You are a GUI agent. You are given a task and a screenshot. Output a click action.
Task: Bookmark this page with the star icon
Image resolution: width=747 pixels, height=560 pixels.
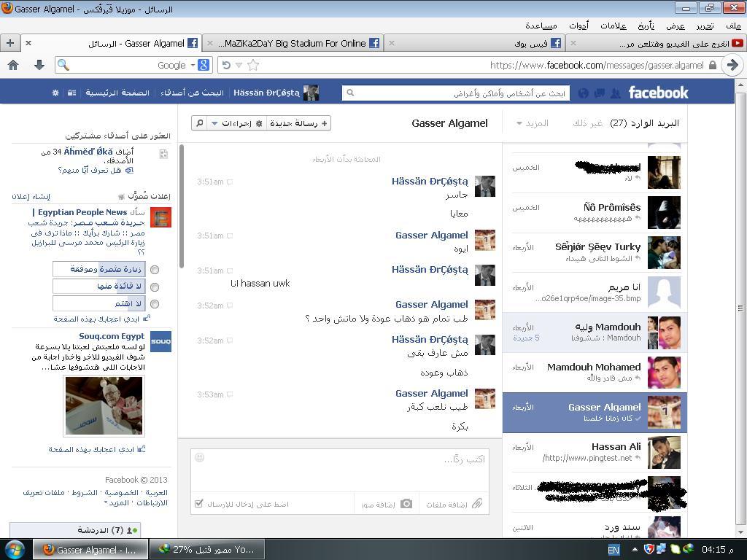pyautogui.click(x=253, y=65)
